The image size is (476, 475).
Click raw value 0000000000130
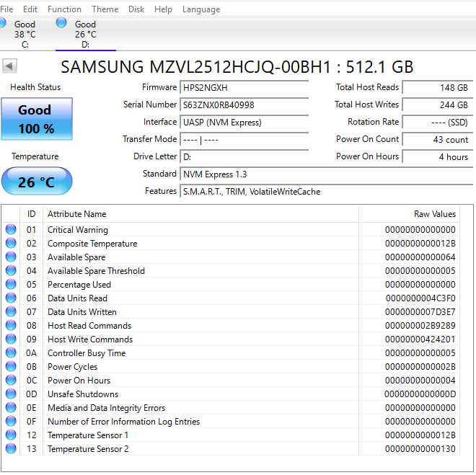(420, 449)
